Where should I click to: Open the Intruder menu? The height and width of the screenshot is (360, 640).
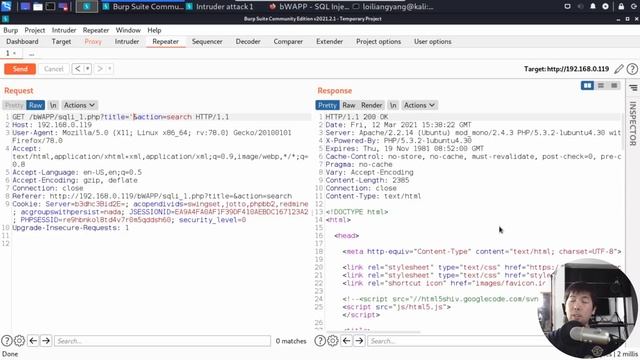click(64, 30)
